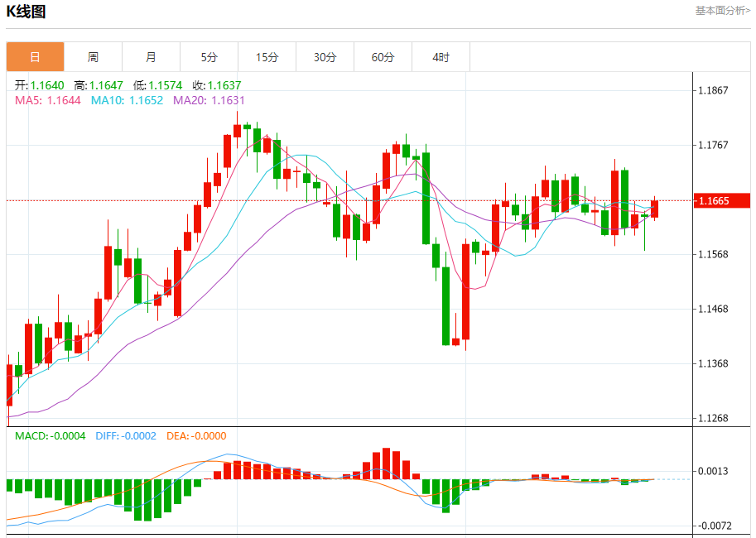The height and width of the screenshot is (538, 756).
Task: Click the MACD value label
Action: pyautogui.click(x=51, y=436)
